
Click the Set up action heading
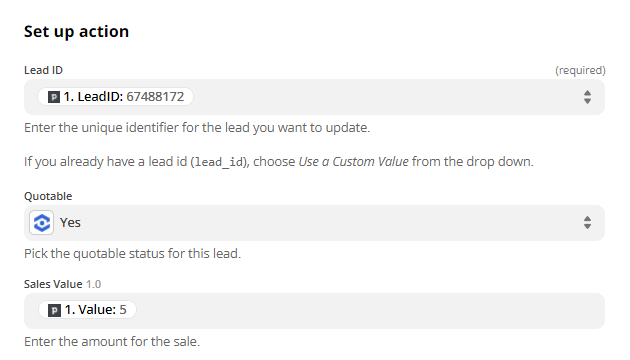(76, 32)
